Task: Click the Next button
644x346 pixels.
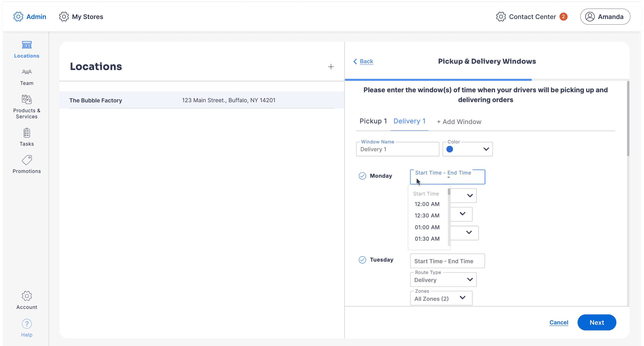Action: click(597, 323)
